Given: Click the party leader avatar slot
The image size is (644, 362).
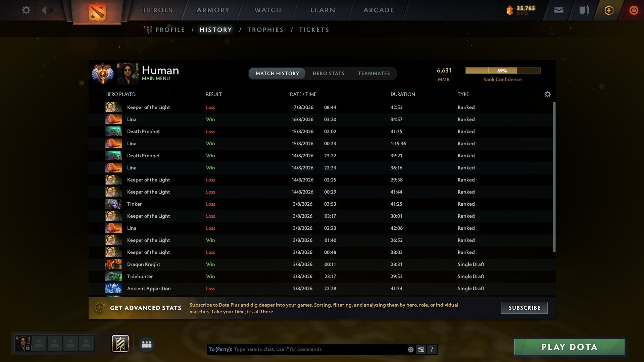Looking at the screenshot, I should point(23,343).
